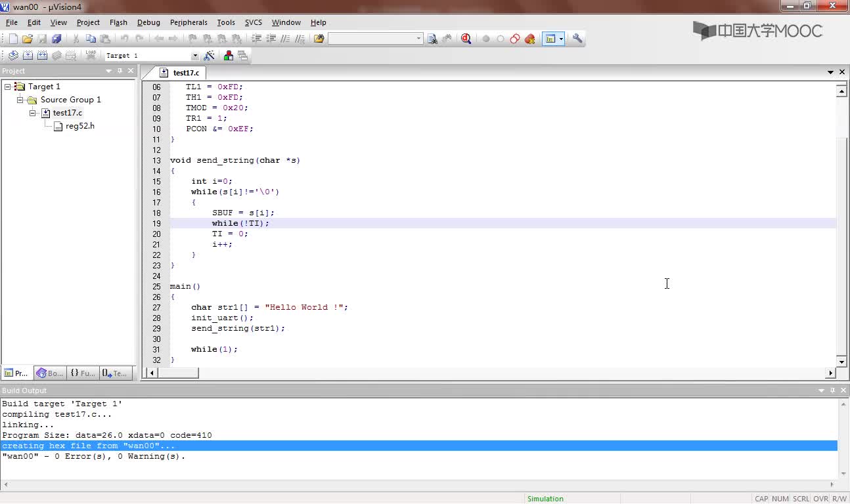
Task: Toggle the window layout button in the toolbar
Action: 550,39
